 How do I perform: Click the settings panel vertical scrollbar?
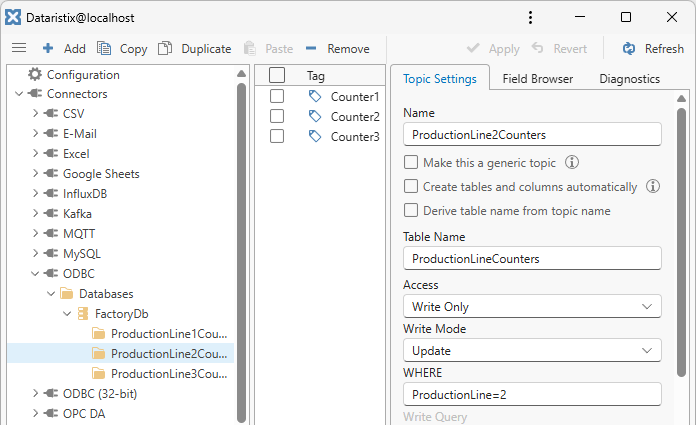coord(681,242)
